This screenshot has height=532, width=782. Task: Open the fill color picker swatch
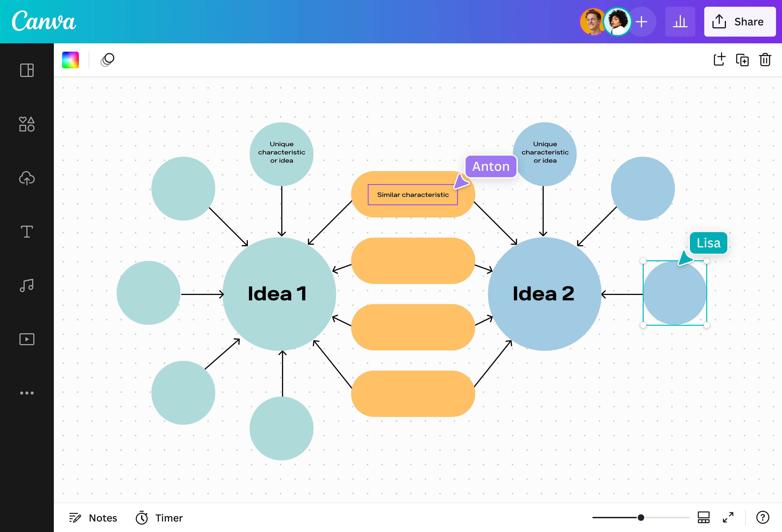click(x=71, y=60)
